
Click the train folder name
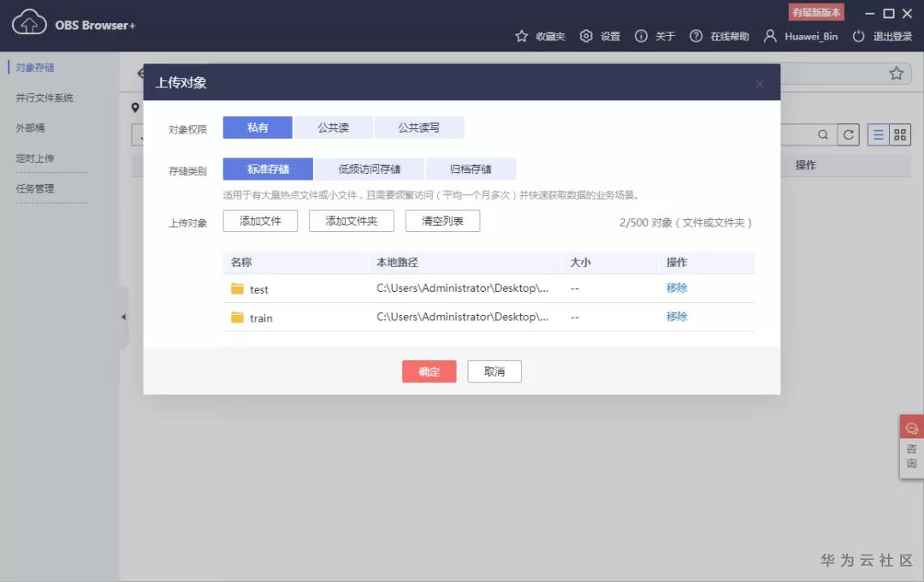[x=261, y=318]
